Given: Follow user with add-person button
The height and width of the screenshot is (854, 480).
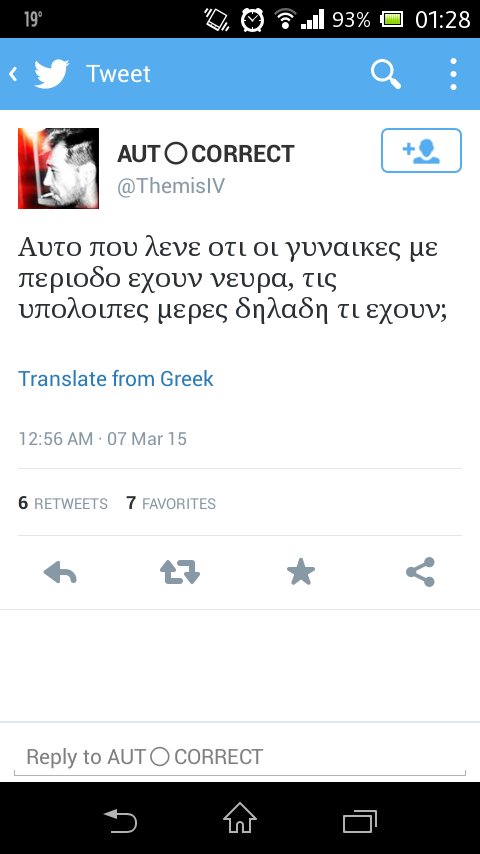Looking at the screenshot, I should click(x=421, y=150).
